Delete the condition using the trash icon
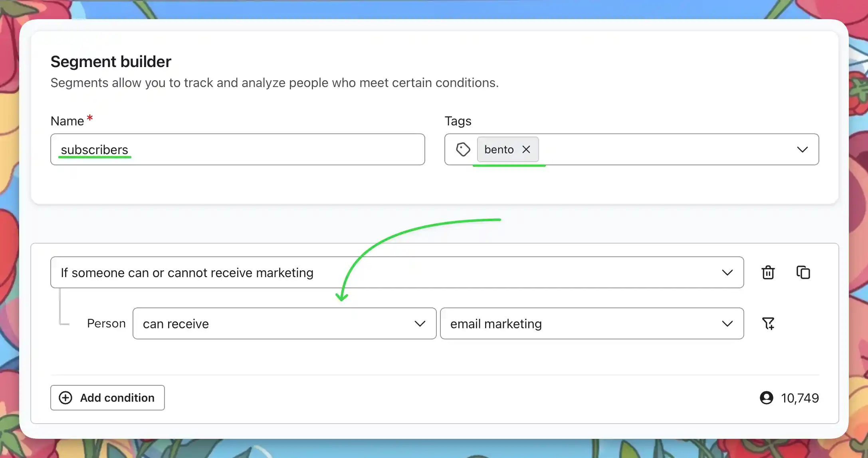 (768, 272)
